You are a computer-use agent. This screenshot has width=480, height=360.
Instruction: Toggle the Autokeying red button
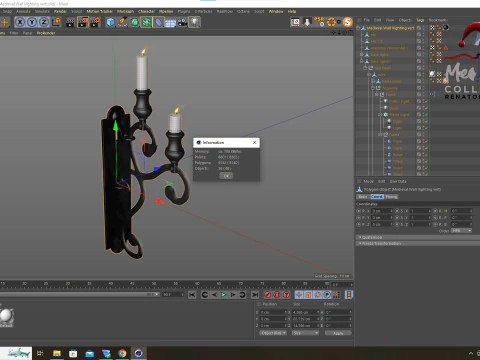tap(277, 295)
